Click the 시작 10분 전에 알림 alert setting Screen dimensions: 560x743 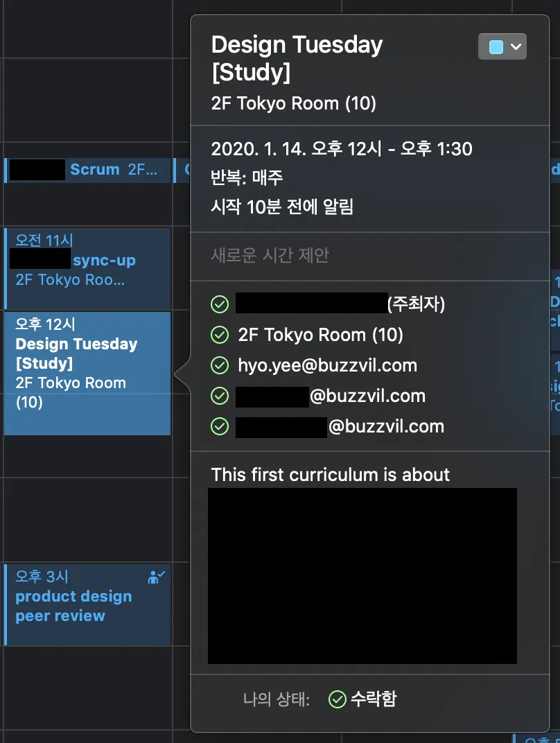[x=282, y=207]
